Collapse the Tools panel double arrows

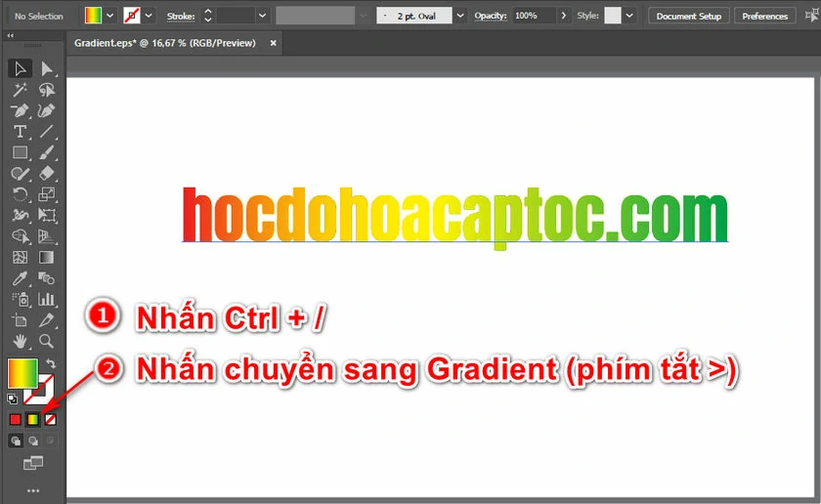click(x=11, y=35)
